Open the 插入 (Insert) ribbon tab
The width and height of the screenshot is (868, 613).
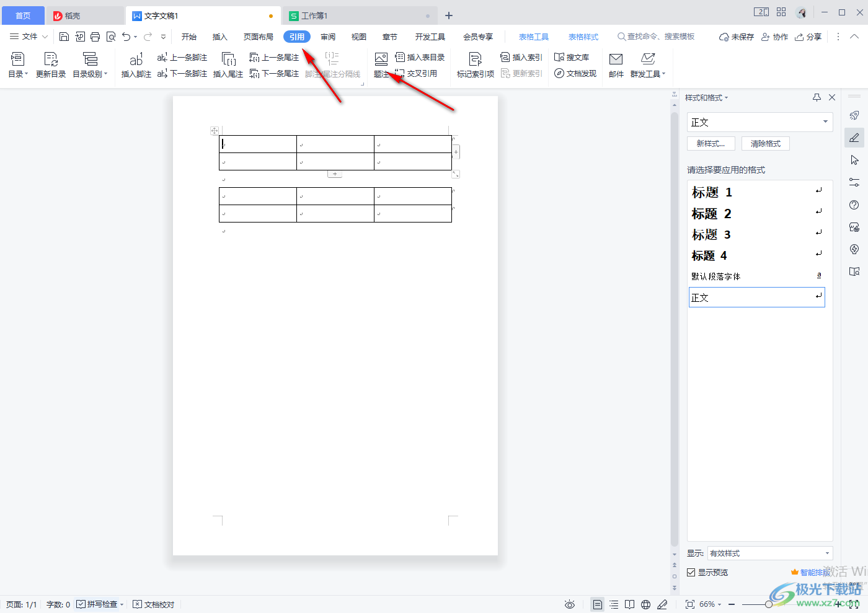[220, 37]
